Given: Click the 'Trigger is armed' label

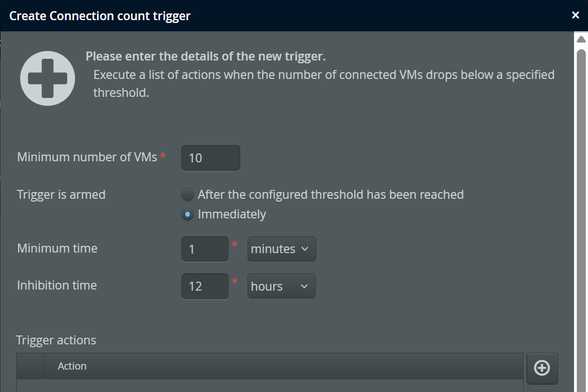Looking at the screenshot, I should [x=61, y=195].
